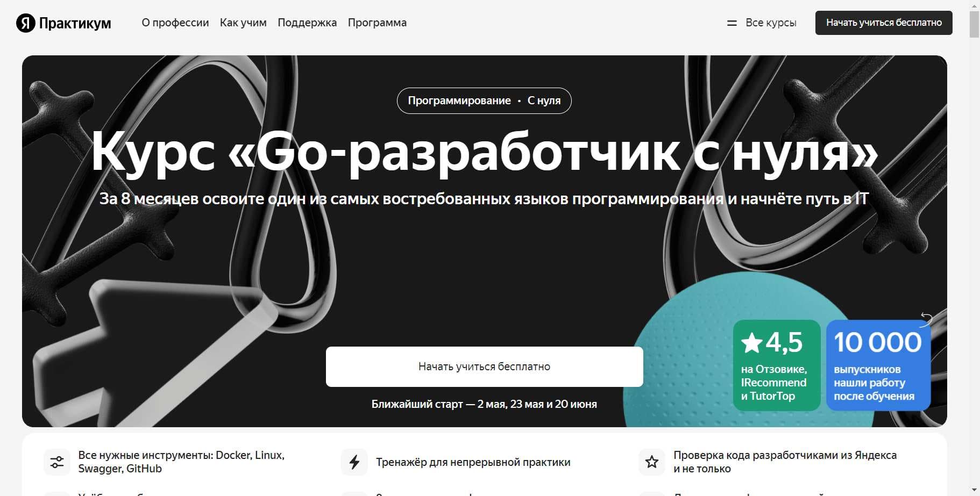Image resolution: width=980 pixels, height=496 pixels.
Task: Open the blue 10 000 выпускников card
Action: pyautogui.click(x=878, y=365)
